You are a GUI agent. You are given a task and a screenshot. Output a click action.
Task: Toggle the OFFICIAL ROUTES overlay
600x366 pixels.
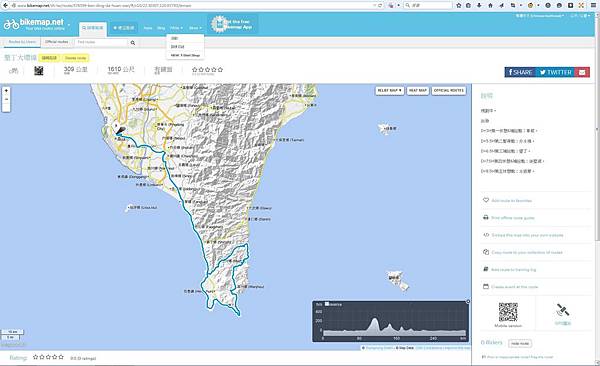coord(449,91)
